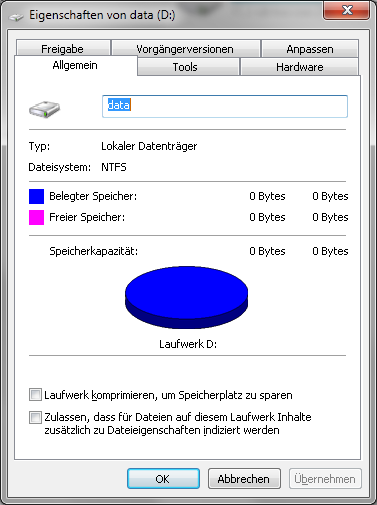Toggle the Zulassen file indexing checkbox

tap(35, 417)
